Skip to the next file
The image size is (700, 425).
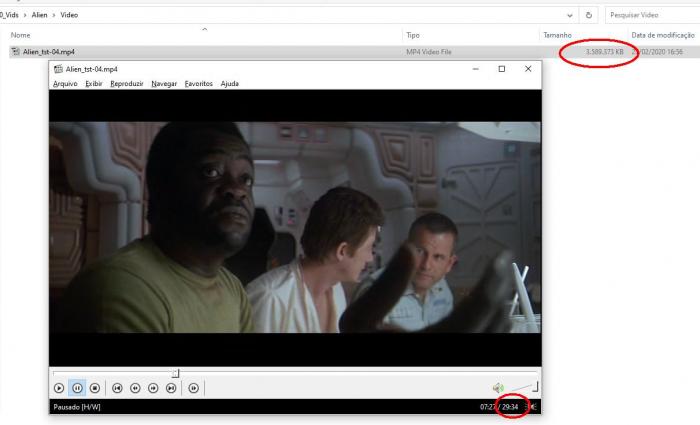point(171,388)
